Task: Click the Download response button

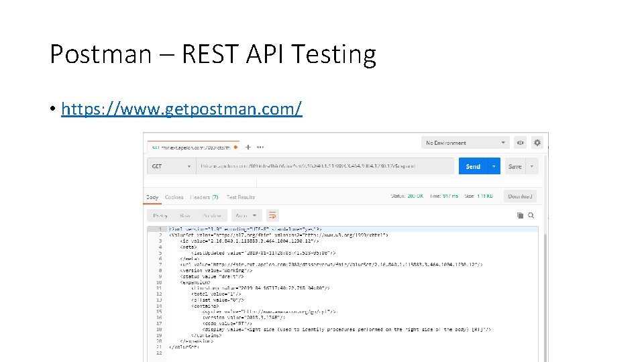Action: [x=520, y=196]
